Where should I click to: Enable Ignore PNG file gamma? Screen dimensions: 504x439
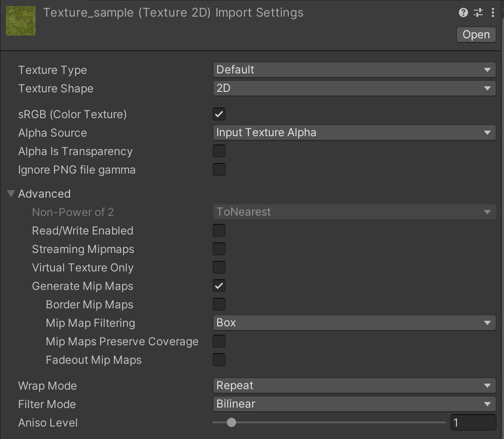tap(219, 169)
